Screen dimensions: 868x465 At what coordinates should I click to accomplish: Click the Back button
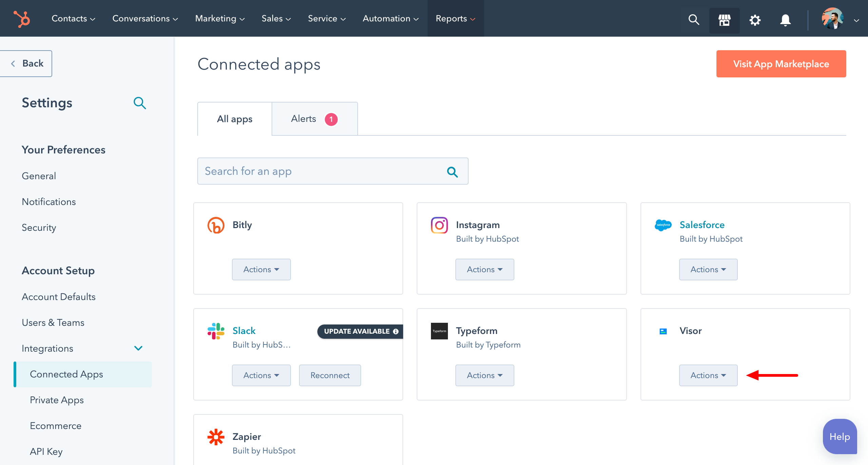coord(26,63)
